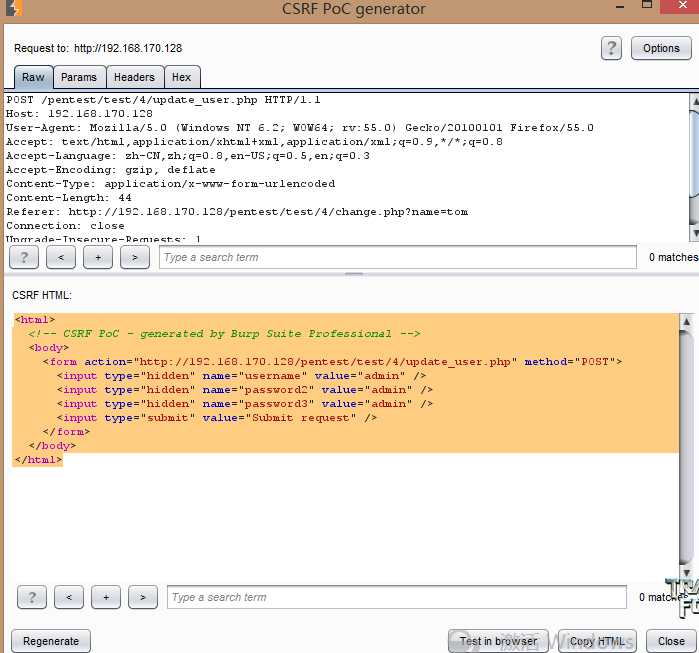Viewport: 699px width, 653px height.
Task: Switch to the Params tab
Action: coord(79,77)
